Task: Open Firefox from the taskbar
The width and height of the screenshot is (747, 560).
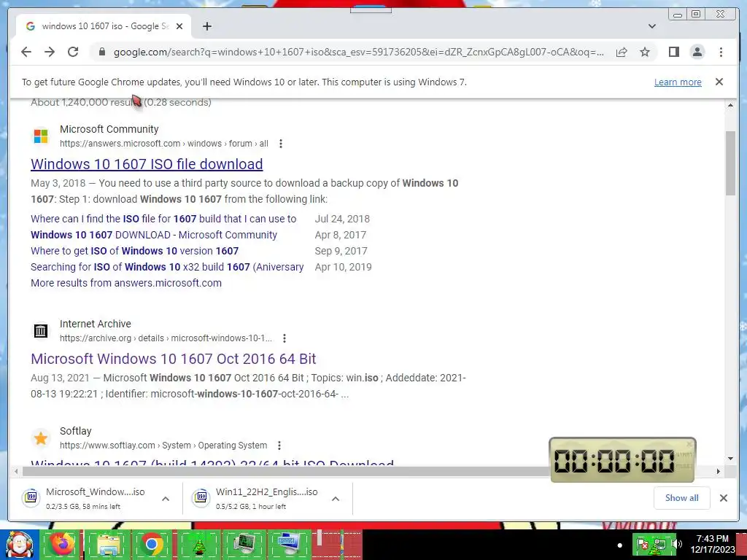Action: (61, 544)
